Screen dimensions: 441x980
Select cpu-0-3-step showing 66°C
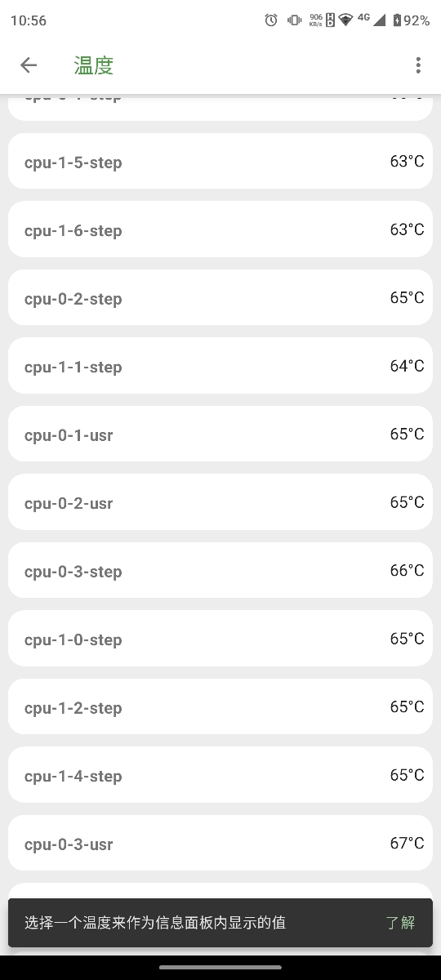pos(220,571)
